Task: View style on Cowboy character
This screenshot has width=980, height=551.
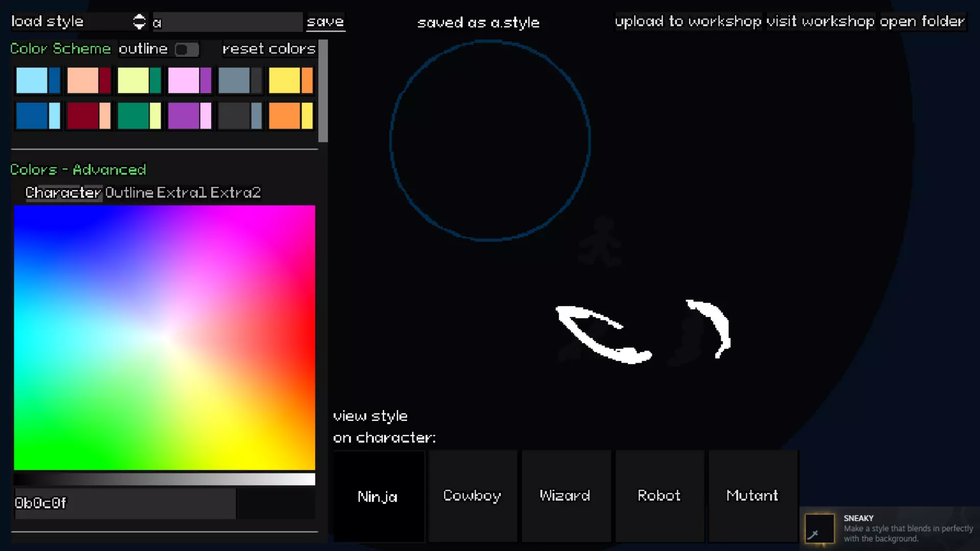Action: point(472,496)
